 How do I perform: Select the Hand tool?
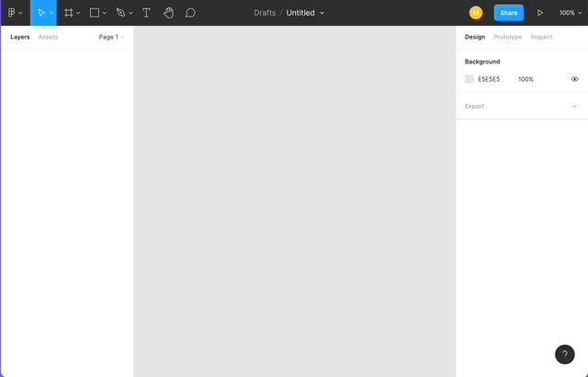coord(168,13)
